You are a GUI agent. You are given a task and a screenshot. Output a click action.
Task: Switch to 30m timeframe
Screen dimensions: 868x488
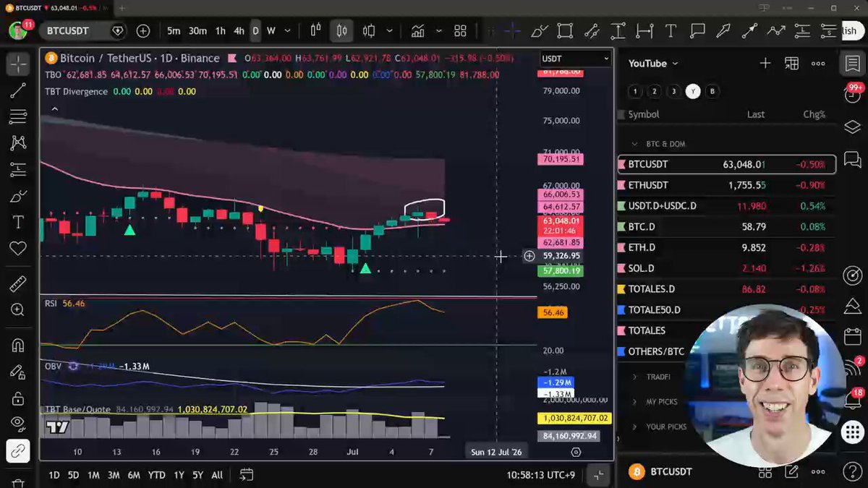(x=197, y=31)
